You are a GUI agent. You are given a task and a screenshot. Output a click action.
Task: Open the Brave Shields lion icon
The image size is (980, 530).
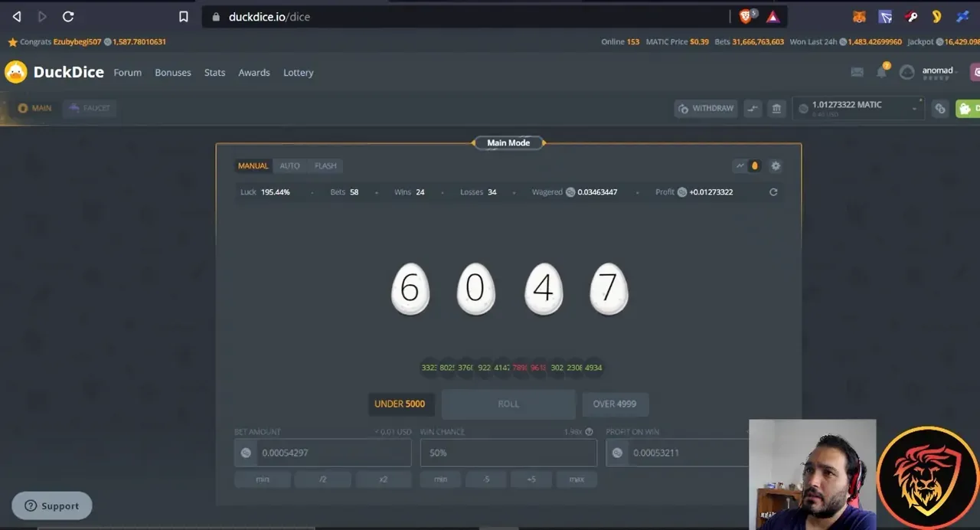point(746,16)
